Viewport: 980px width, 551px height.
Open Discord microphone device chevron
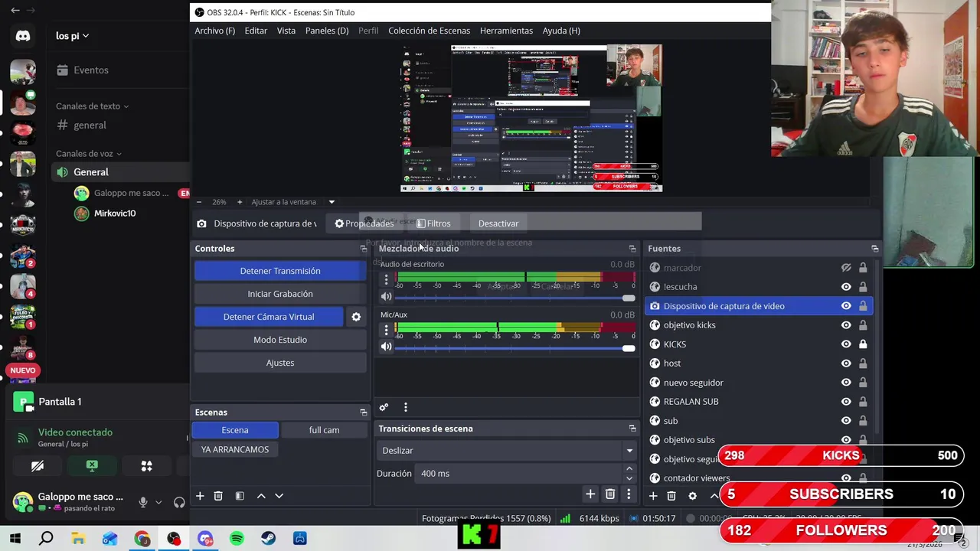point(158,503)
